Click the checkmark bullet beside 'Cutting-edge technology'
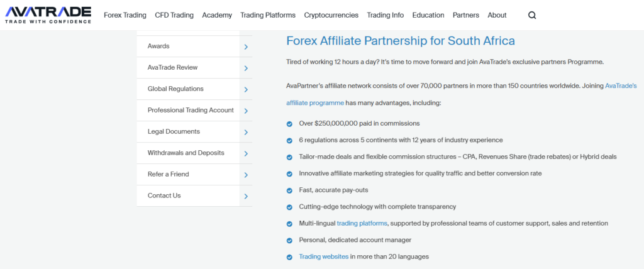Image resolution: width=644 pixels, height=269 pixels. coord(289,207)
